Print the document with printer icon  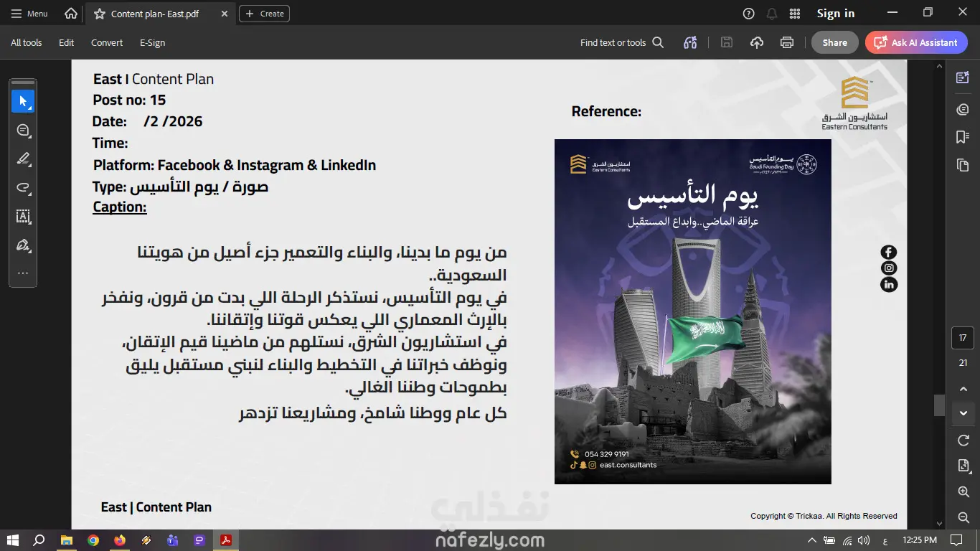pyautogui.click(x=787, y=42)
